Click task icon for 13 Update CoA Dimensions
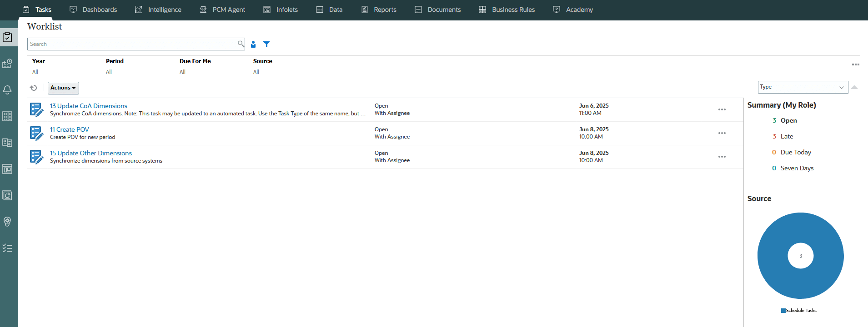The height and width of the screenshot is (327, 868). [x=36, y=109]
